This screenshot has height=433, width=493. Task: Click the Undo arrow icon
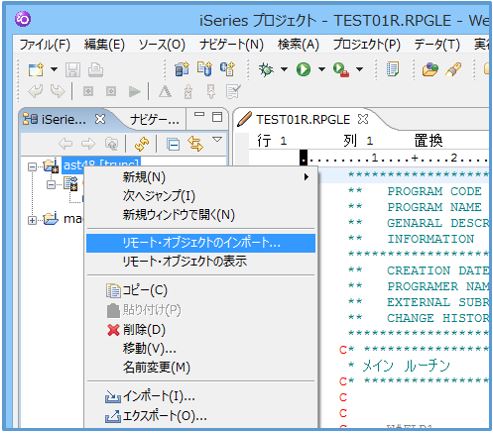point(35,91)
